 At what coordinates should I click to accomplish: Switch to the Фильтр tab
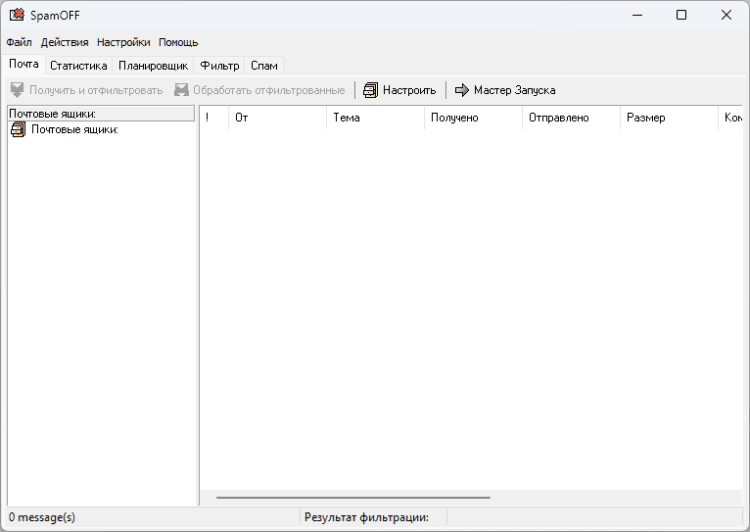(x=220, y=66)
